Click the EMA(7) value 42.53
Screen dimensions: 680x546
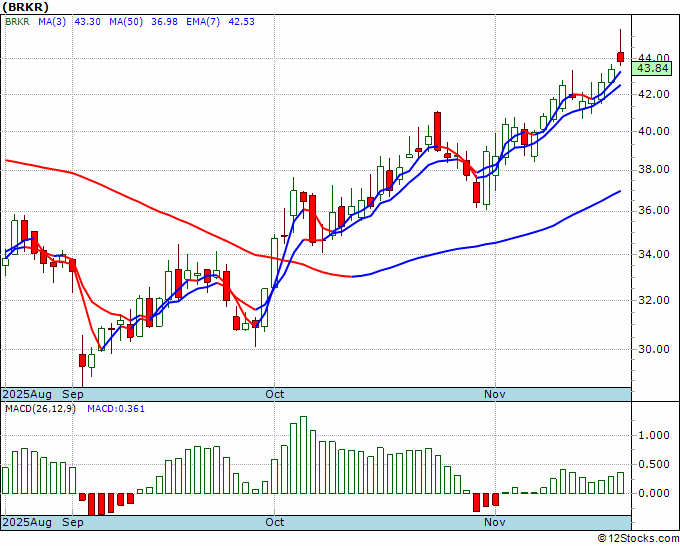click(x=242, y=22)
